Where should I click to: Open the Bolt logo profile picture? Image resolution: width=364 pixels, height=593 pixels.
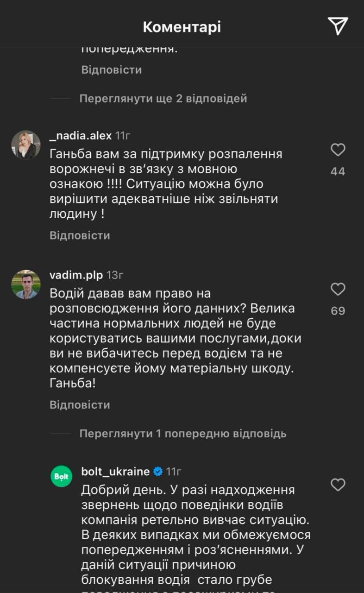[x=61, y=476]
